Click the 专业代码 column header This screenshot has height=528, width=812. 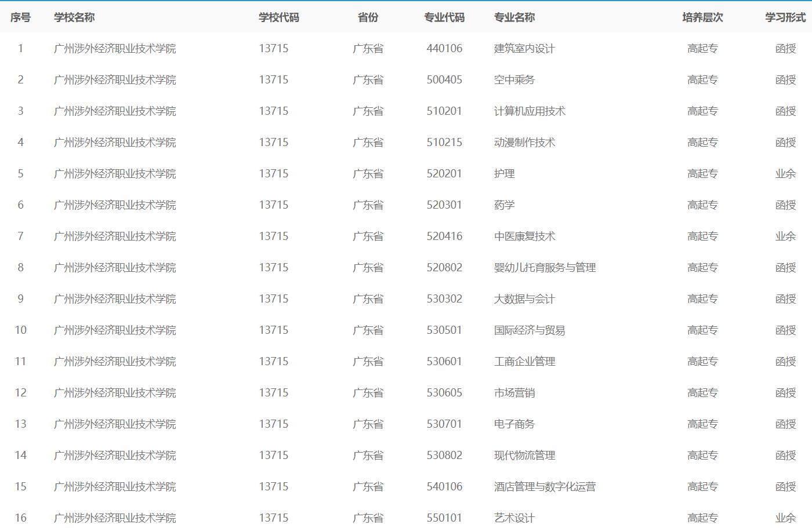coord(444,17)
